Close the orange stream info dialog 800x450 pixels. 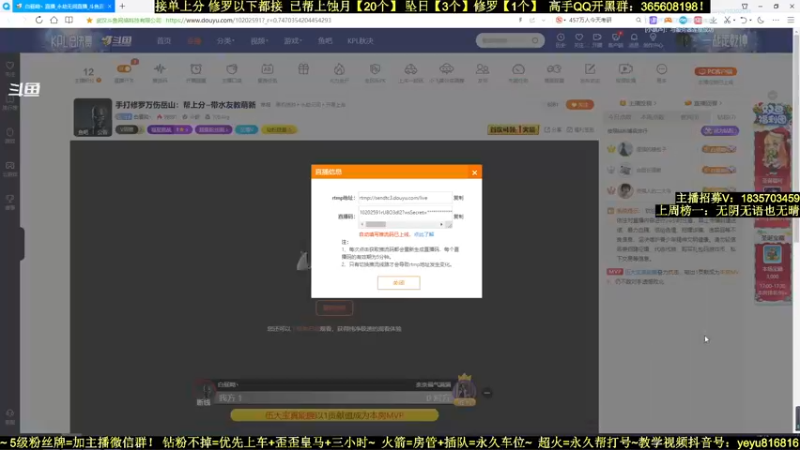[x=474, y=172]
